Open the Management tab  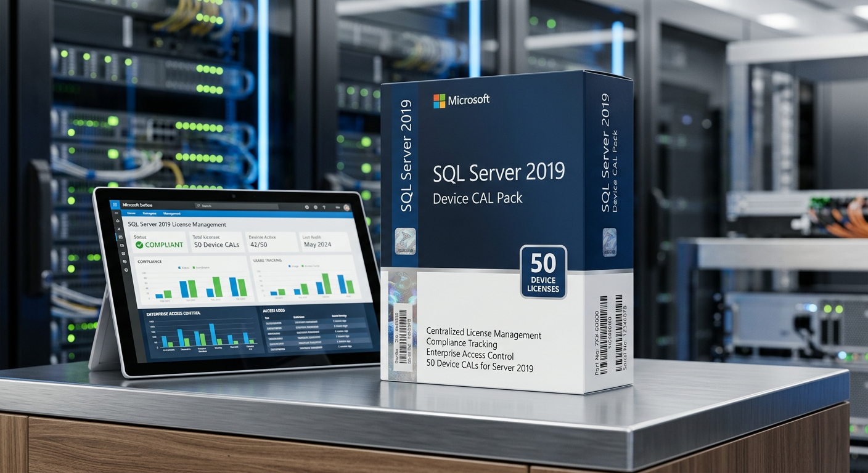[172, 213]
